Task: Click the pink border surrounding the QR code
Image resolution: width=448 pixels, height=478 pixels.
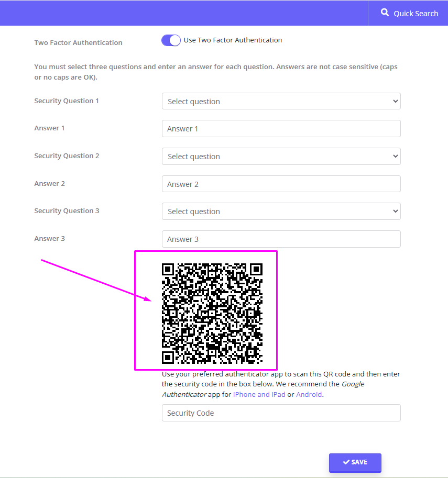Action: (206, 252)
